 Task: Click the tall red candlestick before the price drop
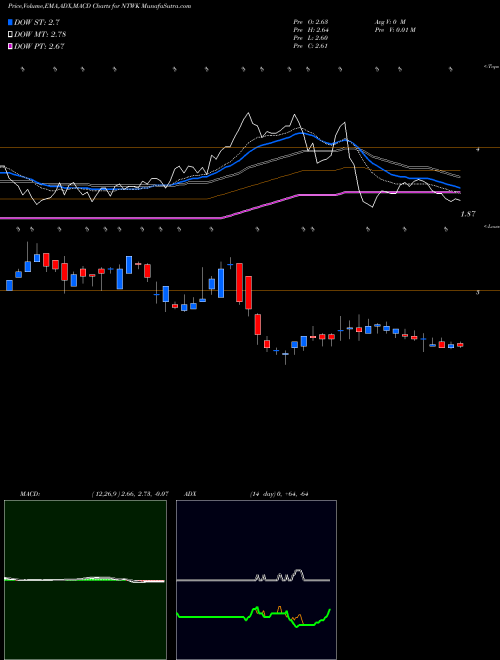click(239, 282)
